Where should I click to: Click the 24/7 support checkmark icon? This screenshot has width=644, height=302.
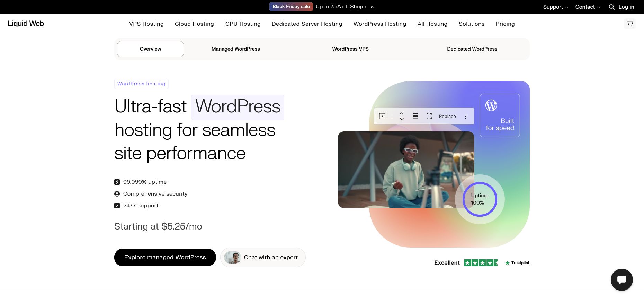pyautogui.click(x=117, y=206)
